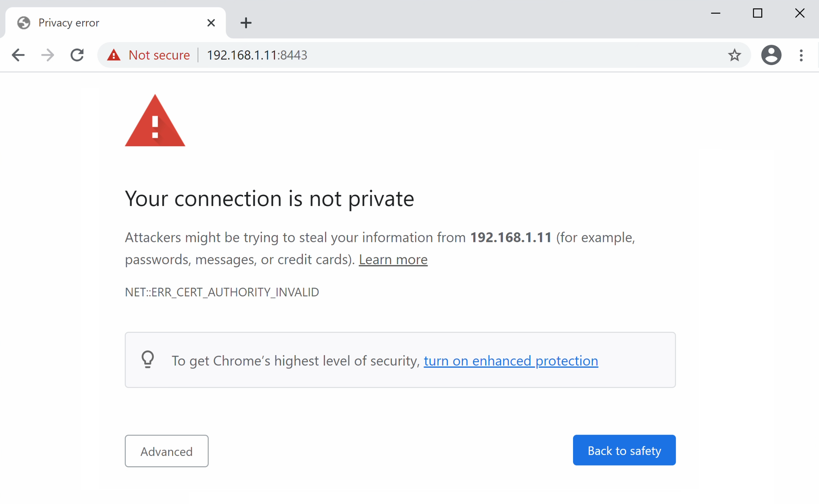Click the back navigation arrow
This screenshot has width=819, height=504.
pyautogui.click(x=18, y=55)
